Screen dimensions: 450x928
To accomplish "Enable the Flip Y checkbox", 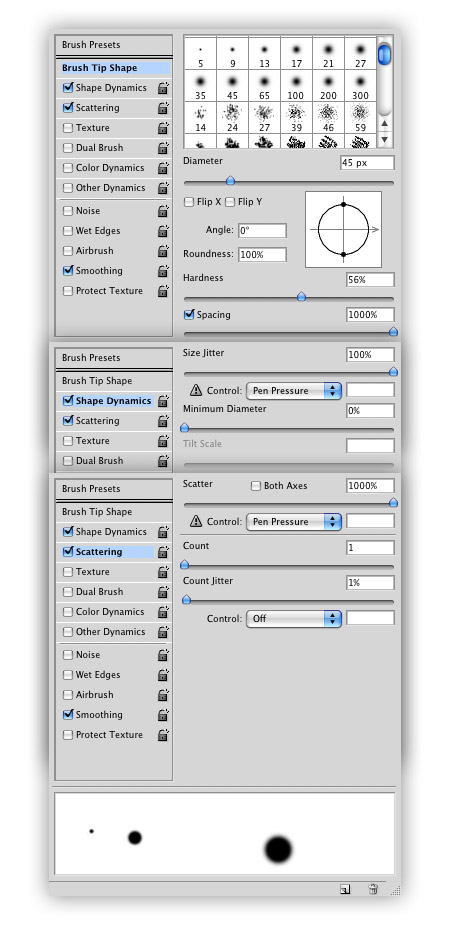I will coord(230,202).
